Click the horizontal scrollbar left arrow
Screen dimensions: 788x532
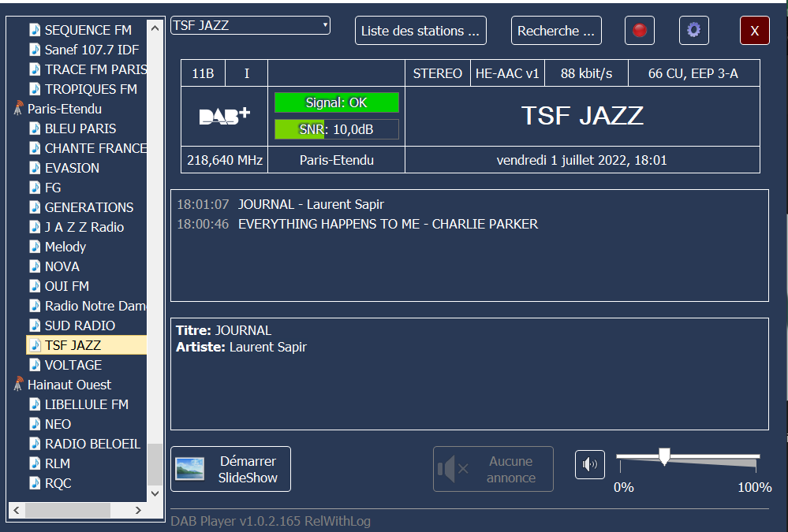click(x=17, y=511)
